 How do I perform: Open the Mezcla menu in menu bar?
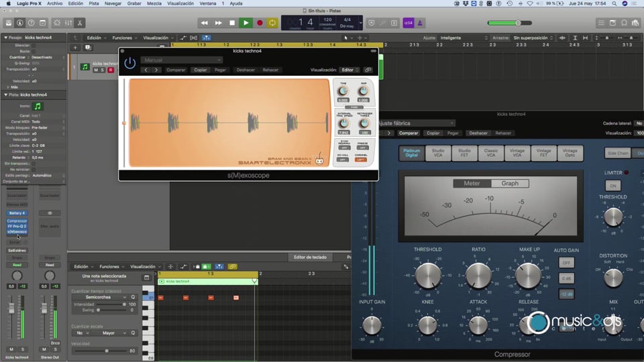(x=154, y=3)
